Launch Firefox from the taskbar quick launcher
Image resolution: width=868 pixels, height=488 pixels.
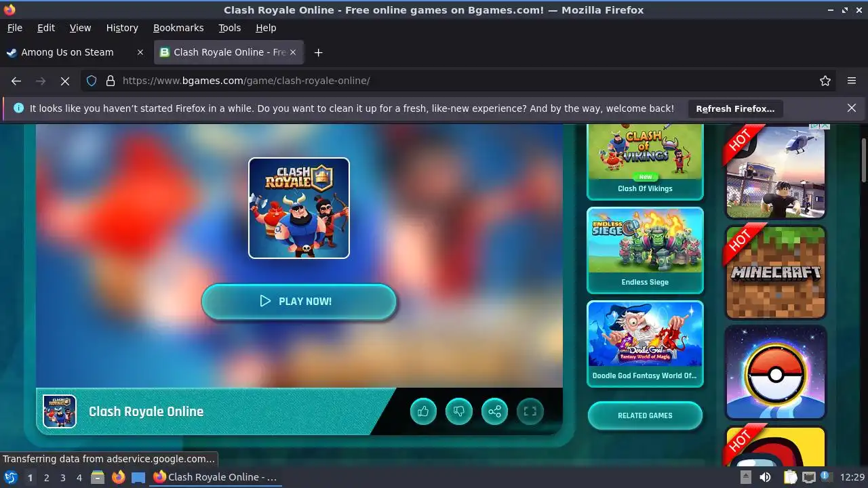(x=119, y=477)
